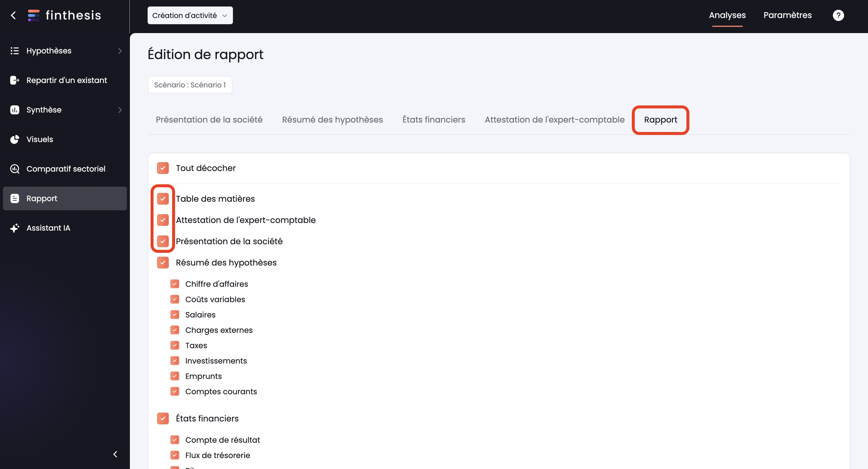Open Visuels in the sidebar
This screenshot has width=868, height=469.
pyautogui.click(x=65, y=139)
